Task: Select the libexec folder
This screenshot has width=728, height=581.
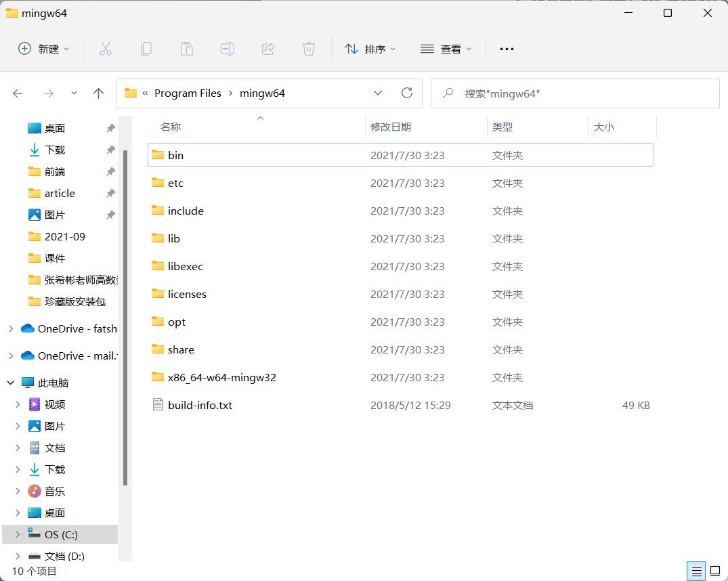Action: 400,266
